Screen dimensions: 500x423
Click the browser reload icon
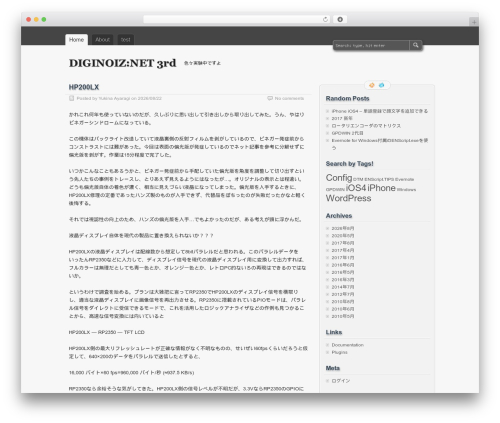(x=325, y=19)
